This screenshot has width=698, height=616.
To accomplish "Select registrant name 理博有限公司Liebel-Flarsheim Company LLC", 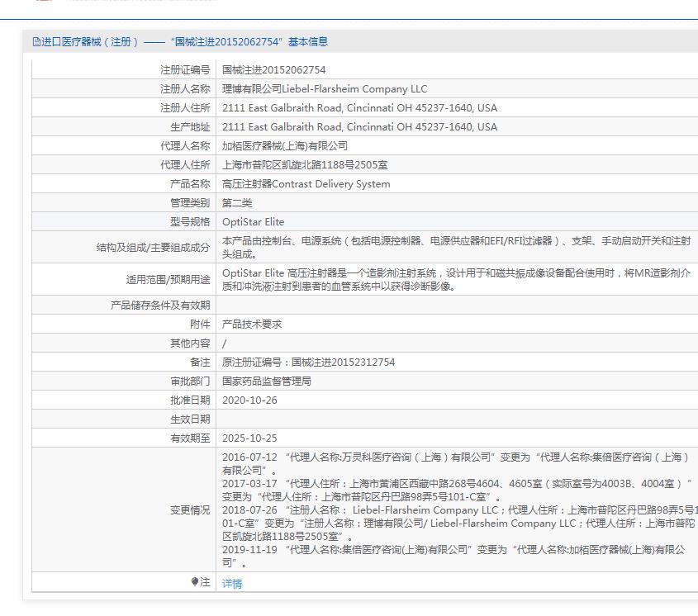I will coord(325,89).
